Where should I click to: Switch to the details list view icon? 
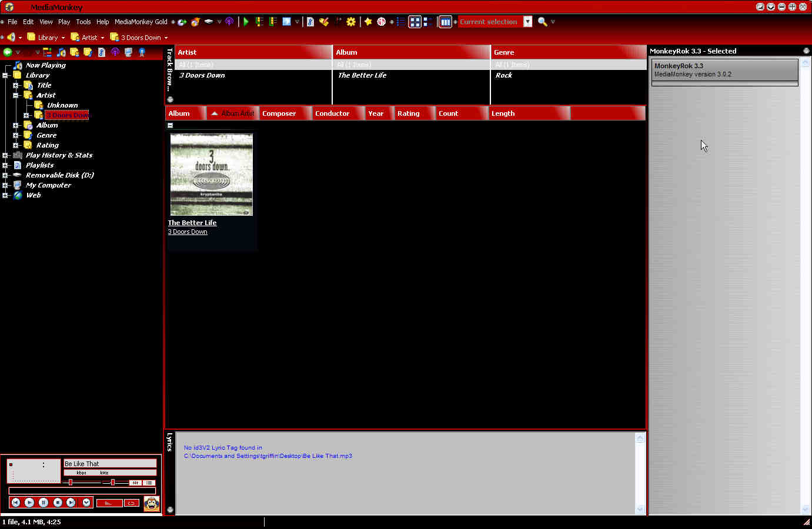coord(401,22)
